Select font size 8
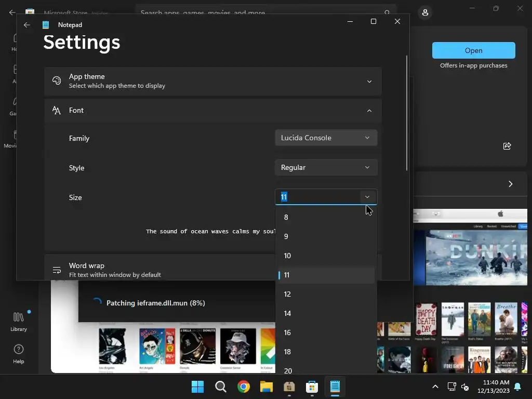Viewport: 532px width, 399px height. 326,217
